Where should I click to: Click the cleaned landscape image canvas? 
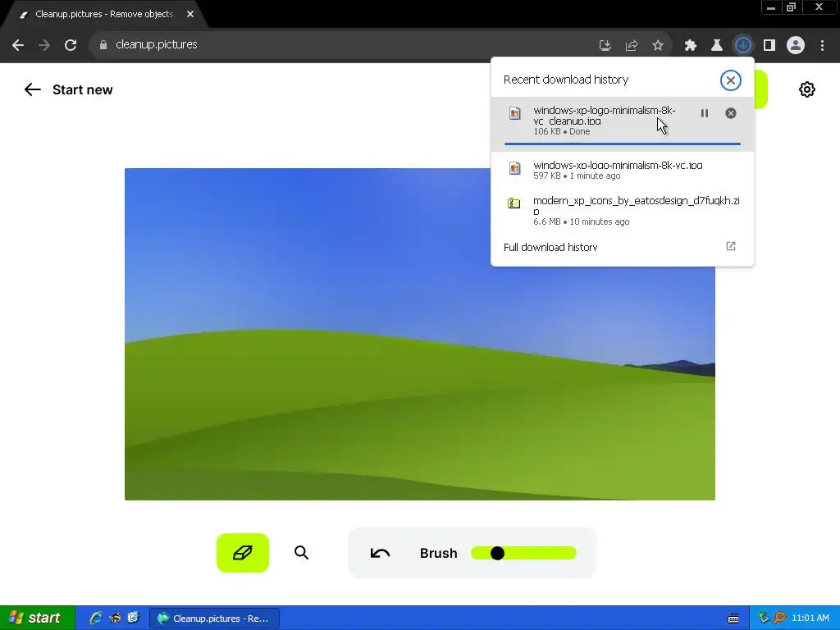tap(420, 335)
